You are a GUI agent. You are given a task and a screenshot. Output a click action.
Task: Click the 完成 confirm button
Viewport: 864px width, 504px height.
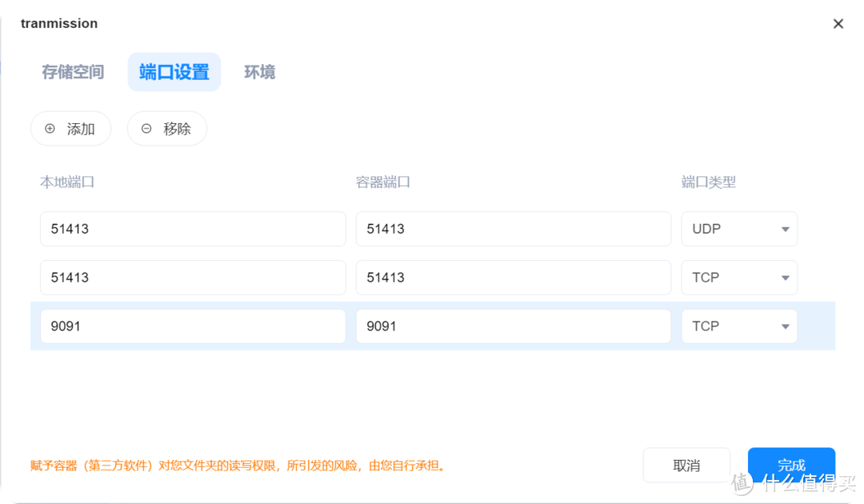[791, 465]
